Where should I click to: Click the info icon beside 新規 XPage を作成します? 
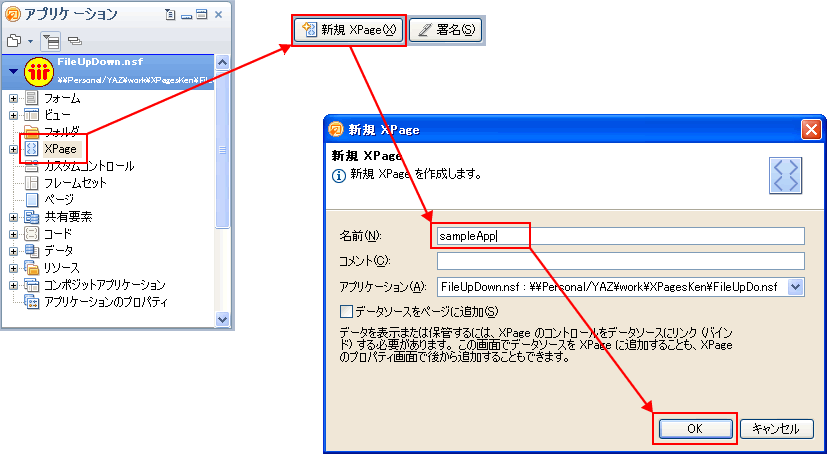click(x=339, y=175)
